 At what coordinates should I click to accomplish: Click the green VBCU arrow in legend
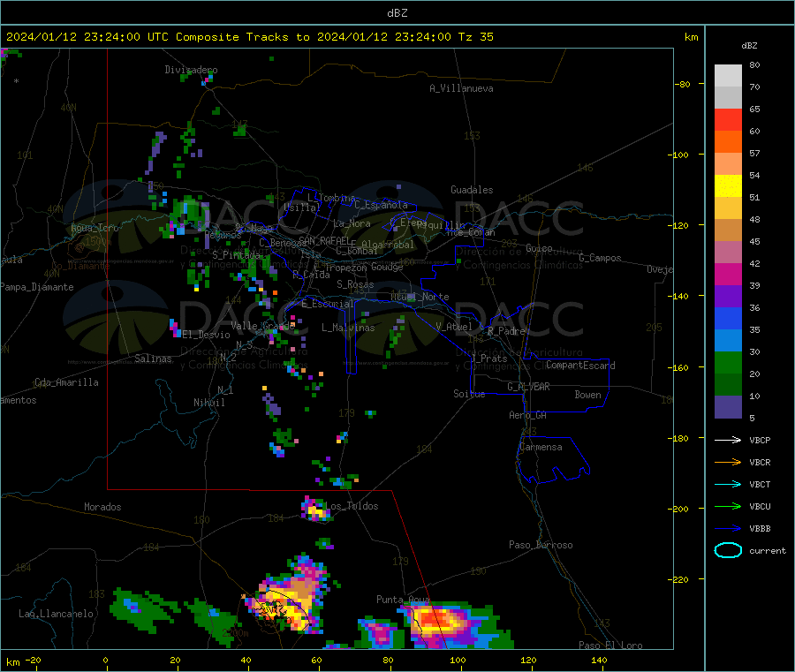point(728,506)
